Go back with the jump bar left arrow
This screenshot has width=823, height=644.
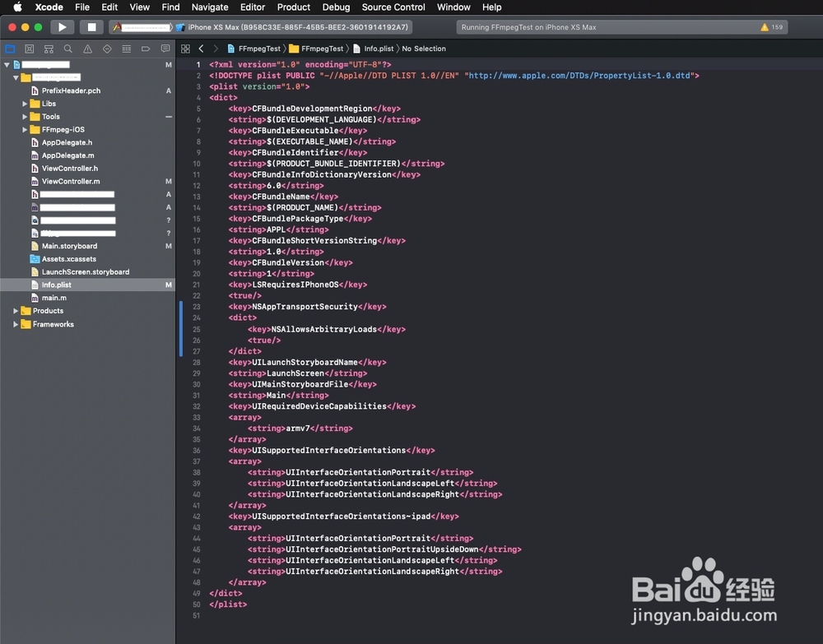(201, 49)
